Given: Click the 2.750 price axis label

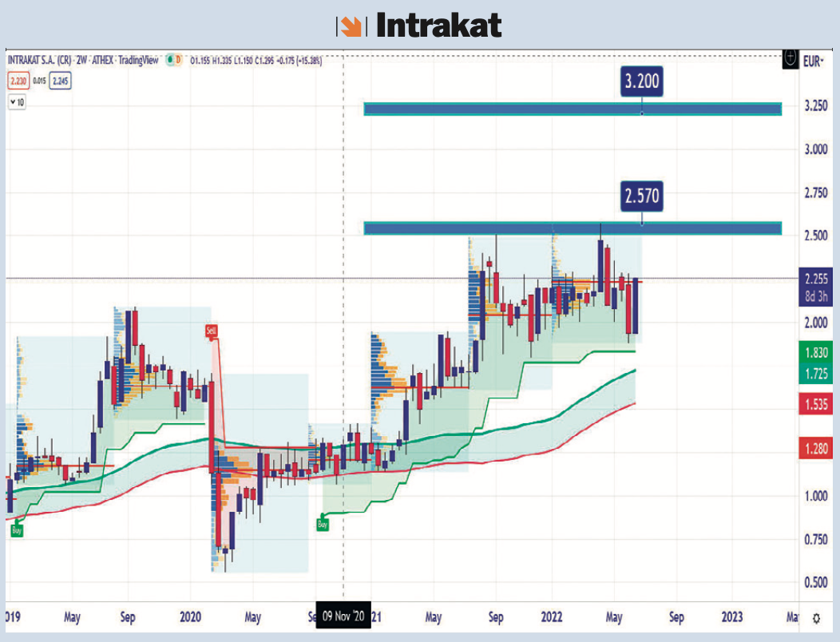Looking at the screenshot, I should coord(816,192).
